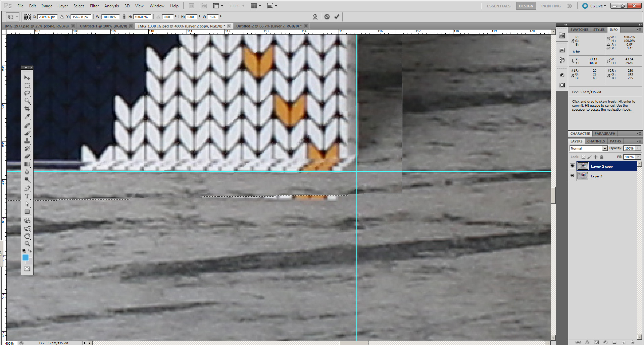
Task: Open the Mini Bridge panel icon in dock
Action: coord(562,36)
